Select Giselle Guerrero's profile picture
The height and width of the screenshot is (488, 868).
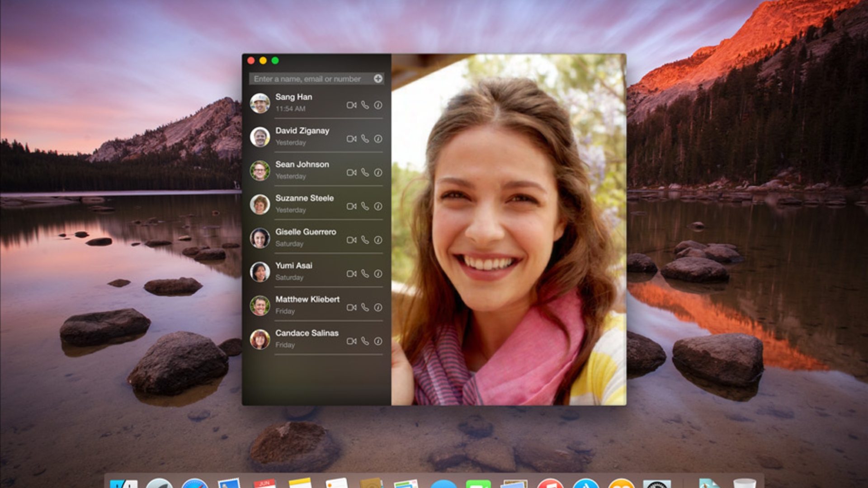point(260,238)
